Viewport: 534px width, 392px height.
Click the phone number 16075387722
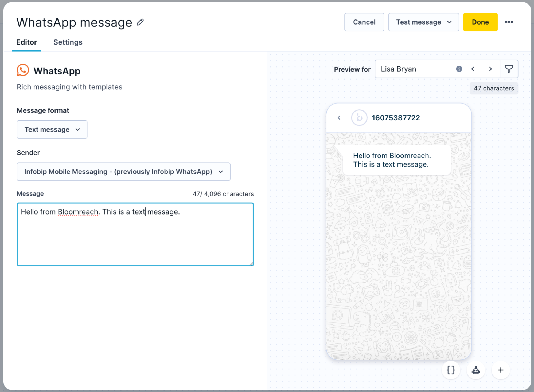coord(396,118)
